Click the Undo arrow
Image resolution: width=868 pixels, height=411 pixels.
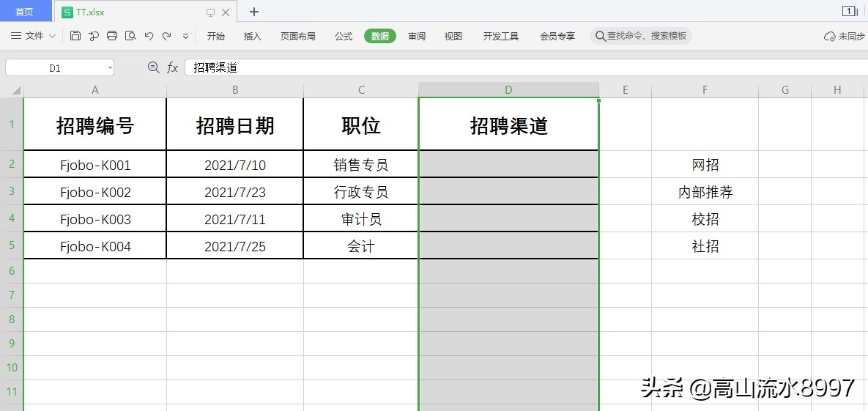tap(149, 36)
